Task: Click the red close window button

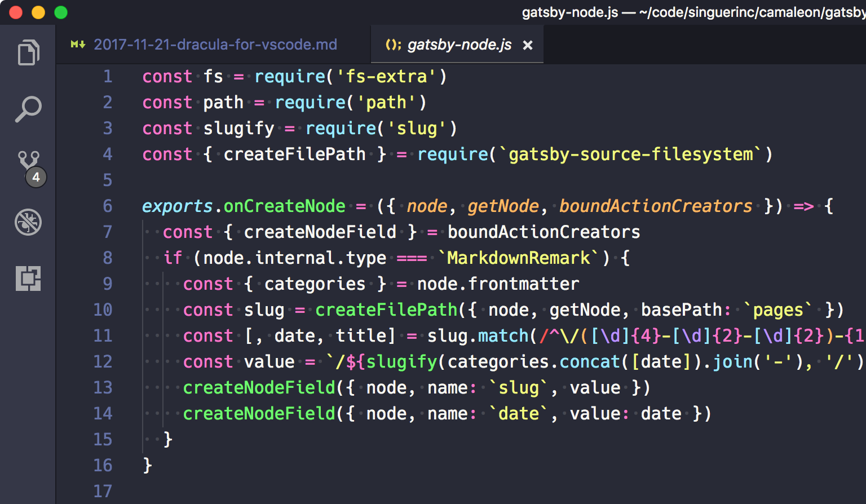Action: point(16,12)
